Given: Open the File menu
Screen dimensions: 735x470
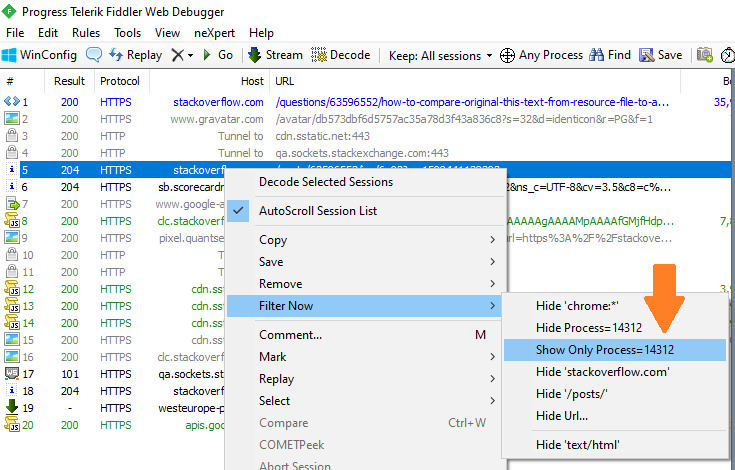Looking at the screenshot, I should click(15, 33).
